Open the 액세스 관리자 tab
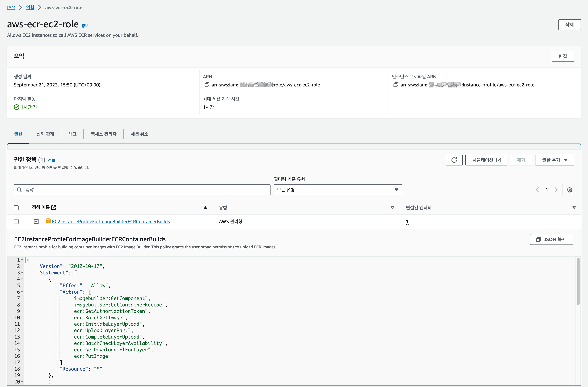 click(x=103, y=134)
